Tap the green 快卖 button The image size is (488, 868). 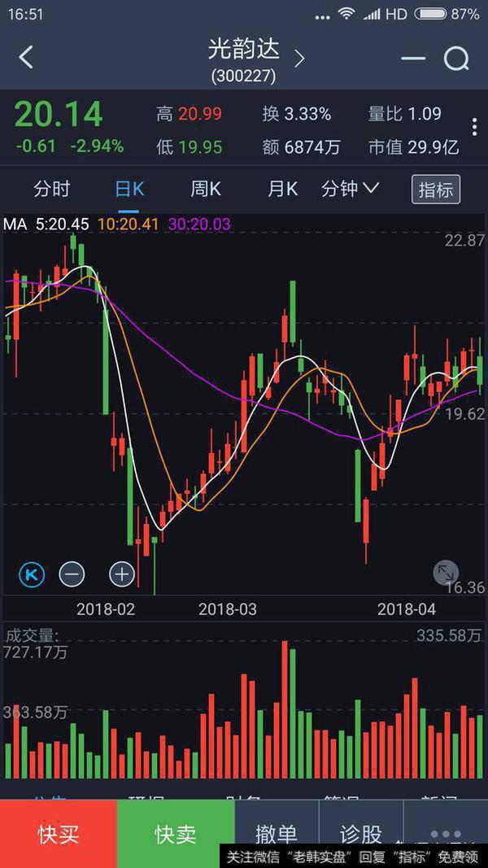(176, 834)
